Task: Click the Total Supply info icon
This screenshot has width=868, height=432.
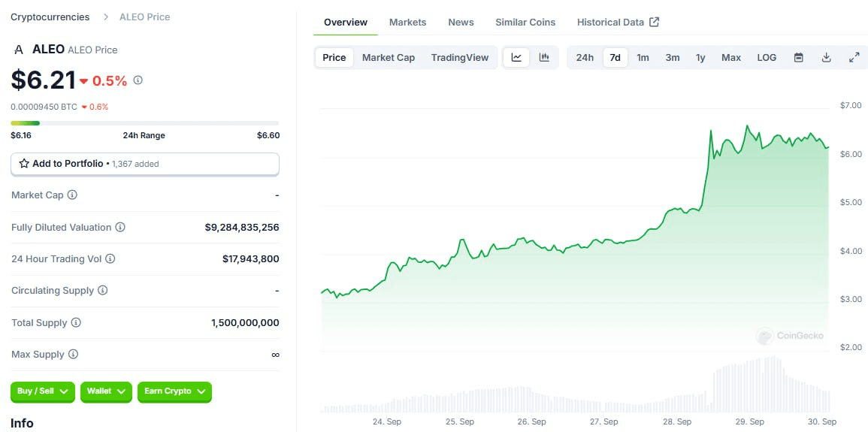Action: tap(76, 322)
